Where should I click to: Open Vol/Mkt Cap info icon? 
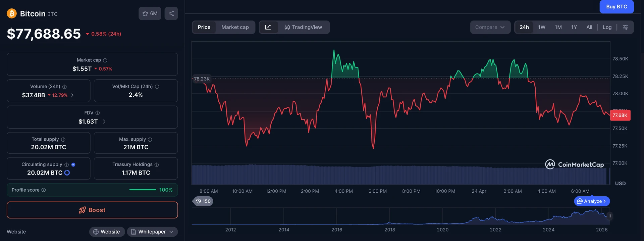point(157,87)
